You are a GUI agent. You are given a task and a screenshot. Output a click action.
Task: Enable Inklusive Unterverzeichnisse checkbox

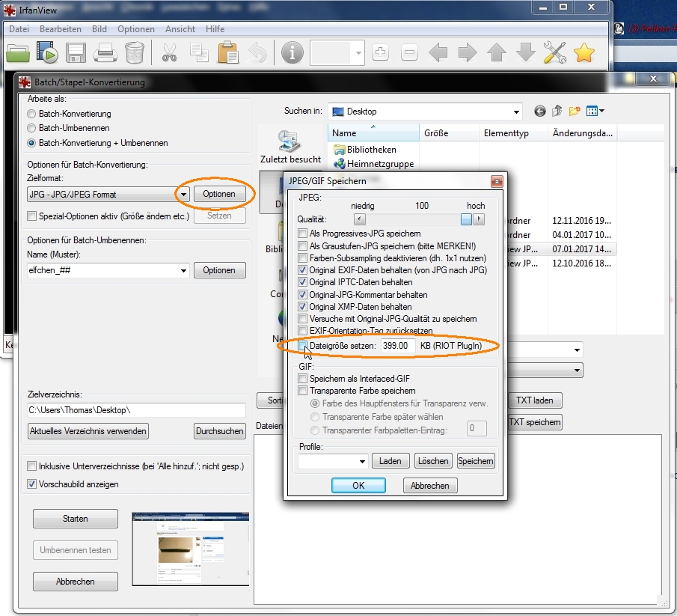coord(31,466)
